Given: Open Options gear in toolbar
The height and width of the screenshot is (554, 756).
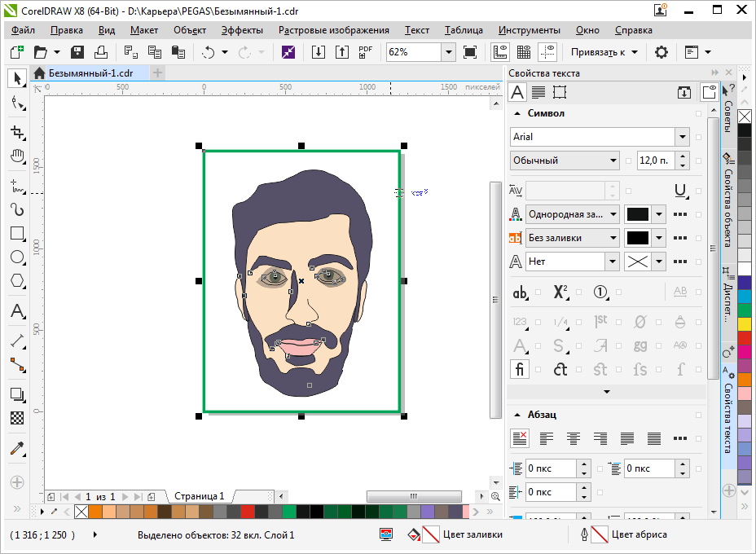Looking at the screenshot, I should [x=661, y=52].
